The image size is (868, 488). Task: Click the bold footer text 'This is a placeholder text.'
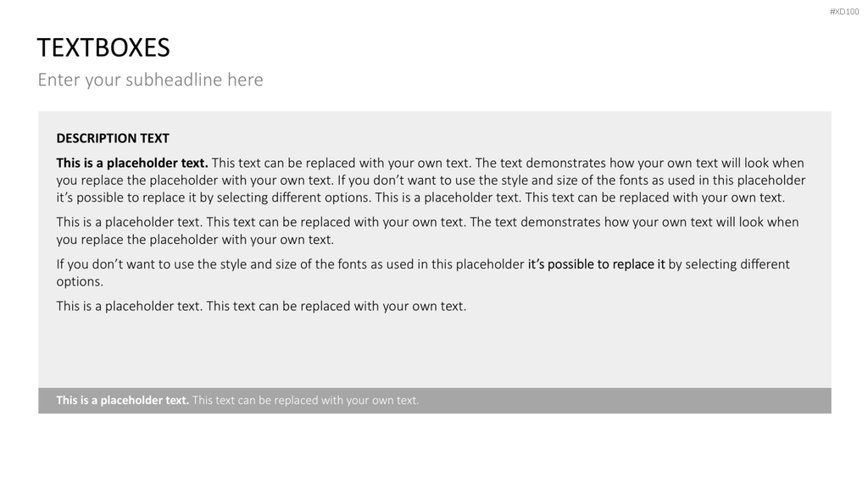coord(122,401)
